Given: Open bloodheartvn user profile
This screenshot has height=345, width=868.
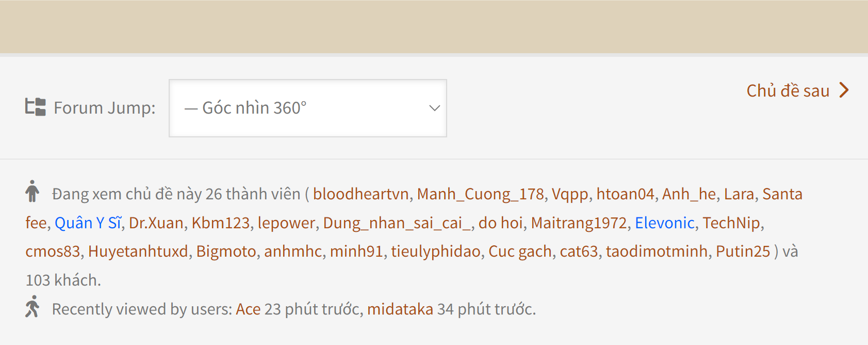Looking at the screenshot, I should coord(361,194).
